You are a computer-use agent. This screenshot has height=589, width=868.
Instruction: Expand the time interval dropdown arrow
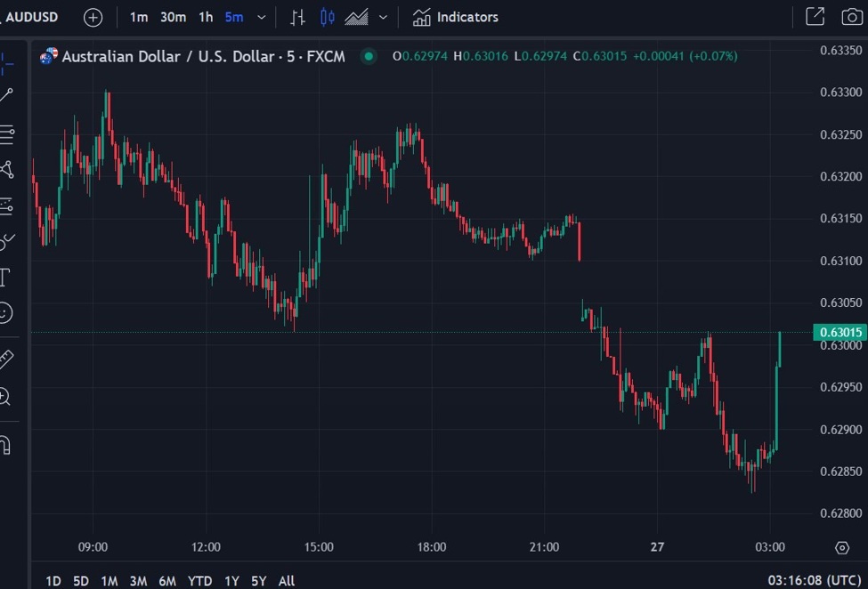[261, 18]
